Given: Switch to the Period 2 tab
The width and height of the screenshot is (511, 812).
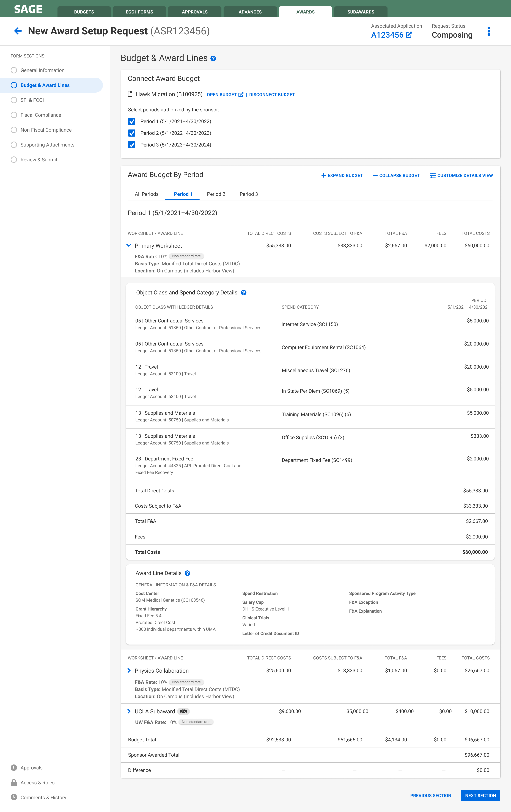Looking at the screenshot, I should 216,194.
